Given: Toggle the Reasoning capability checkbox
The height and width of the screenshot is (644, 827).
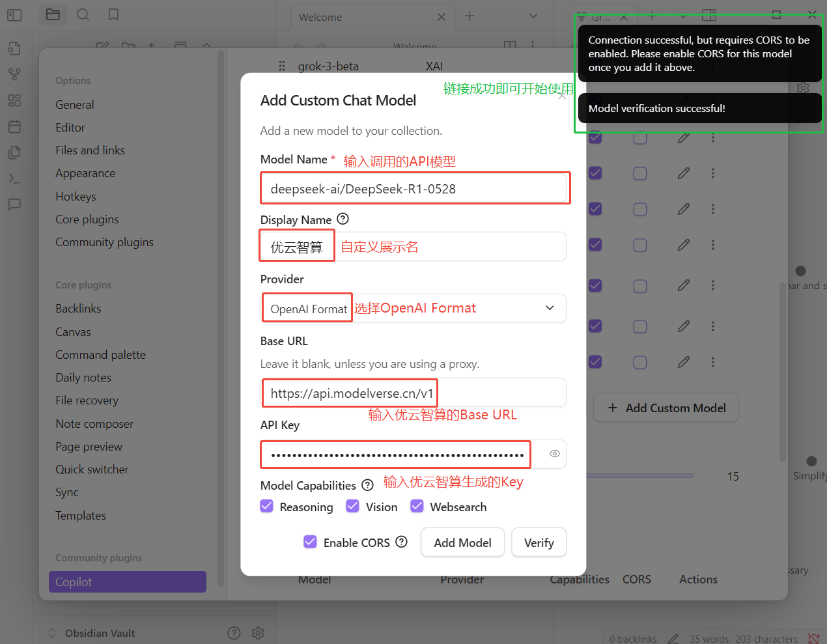Looking at the screenshot, I should pos(266,506).
